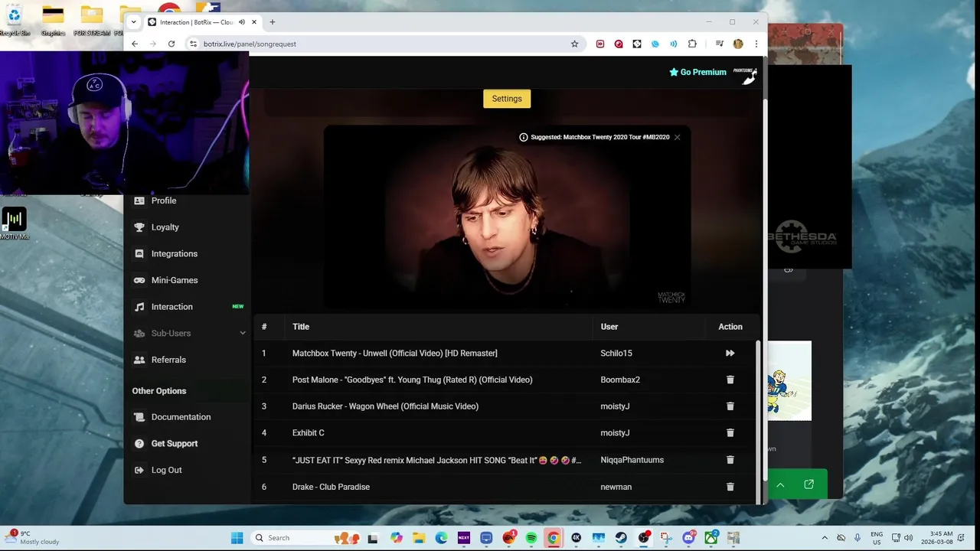Expand the Sub-Users sidebar chevron
Screen dimensions: 980x551
click(243, 333)
